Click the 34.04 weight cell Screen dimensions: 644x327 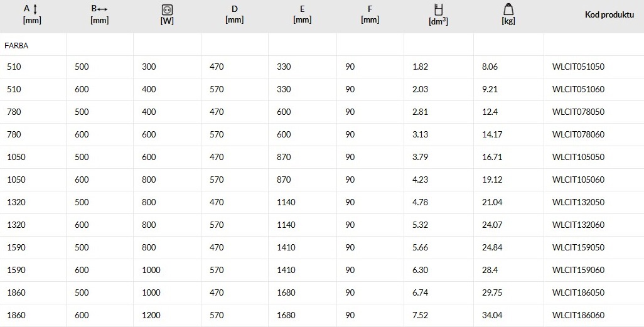click(x=492, y=315)
